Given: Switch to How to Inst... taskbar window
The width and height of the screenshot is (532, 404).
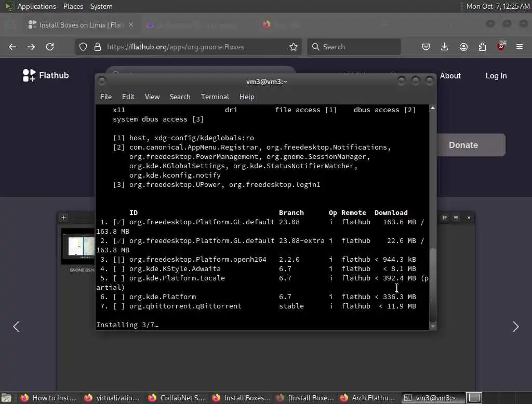Looking at the screenshot, I should tap(48, 398).
